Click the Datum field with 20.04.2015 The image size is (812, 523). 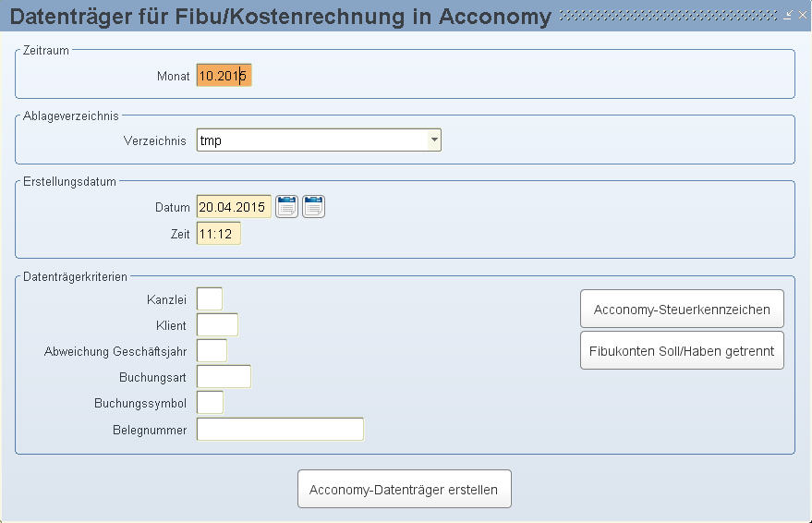234,207
